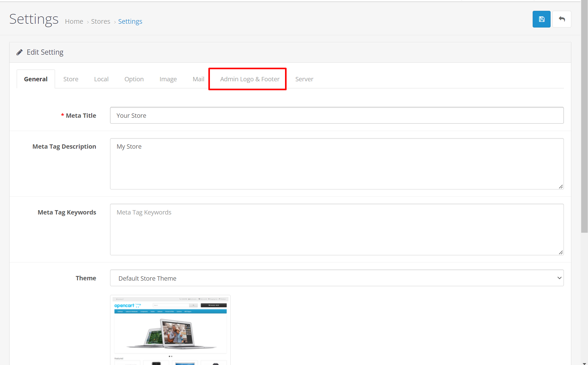Click the blue Save settings icon
Viewport: 588px width, 365px height.
[541, 19]
